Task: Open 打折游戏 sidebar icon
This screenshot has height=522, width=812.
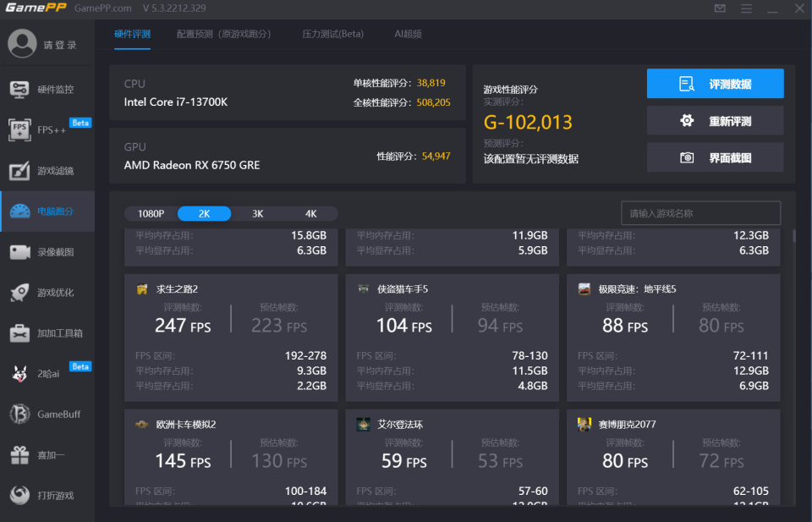Action: click(x=19, y=495)
